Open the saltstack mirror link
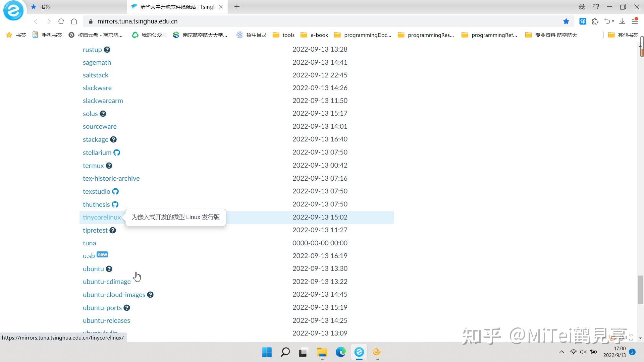The image size is (644, 362). (x=96, y=75)
